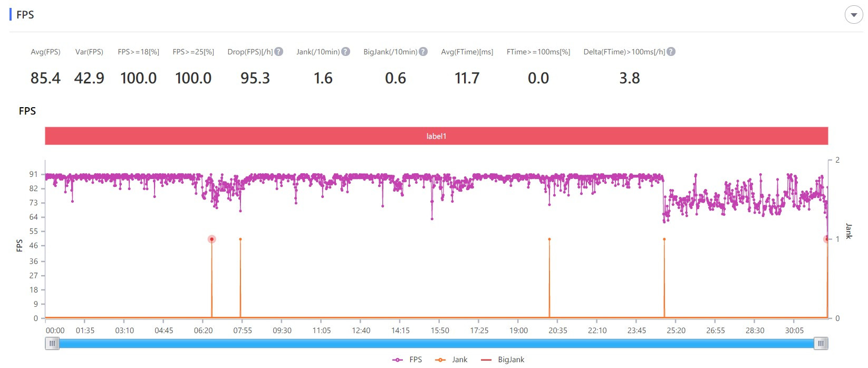Click the Avg(FTime)[ms] metric label
The width and height of the screenshot is (868, 368).
467,52
